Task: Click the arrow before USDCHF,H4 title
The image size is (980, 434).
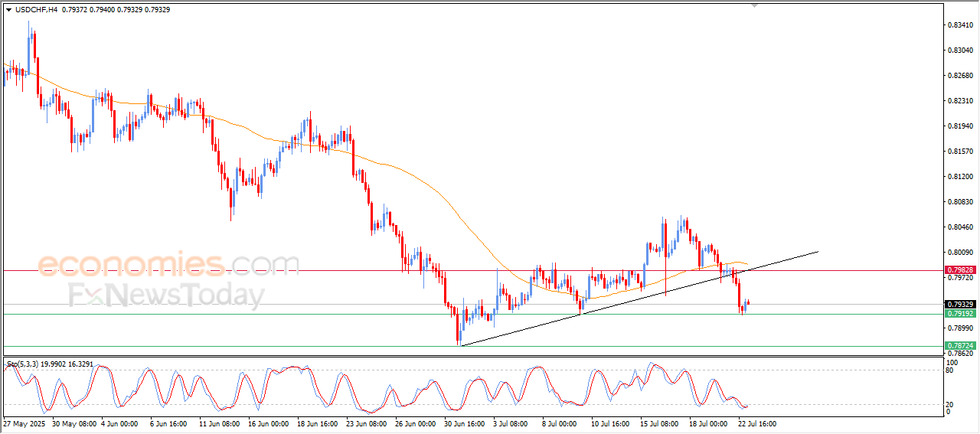Action: (8, 9)
